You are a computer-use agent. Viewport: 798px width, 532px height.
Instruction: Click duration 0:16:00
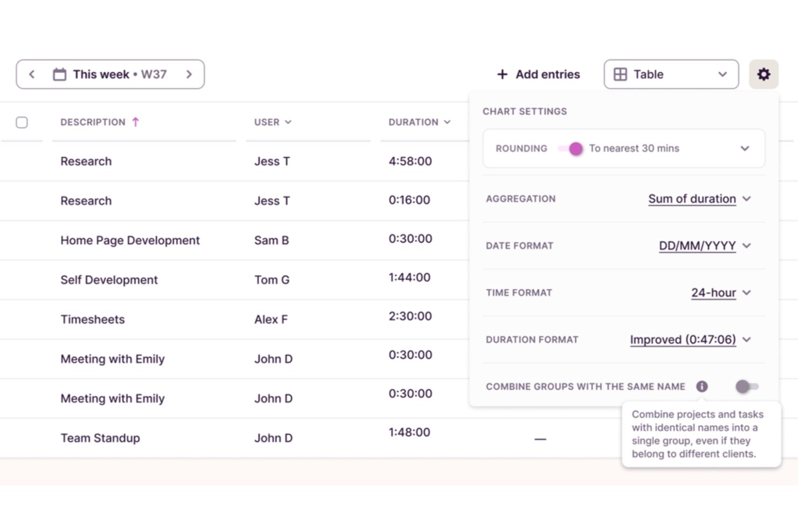coord(409,200)
